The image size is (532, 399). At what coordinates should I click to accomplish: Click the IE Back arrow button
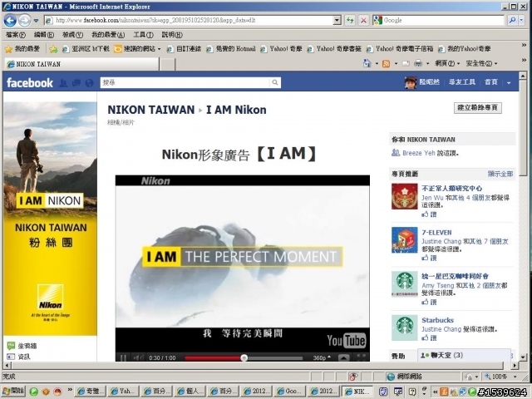coord(10,20)
